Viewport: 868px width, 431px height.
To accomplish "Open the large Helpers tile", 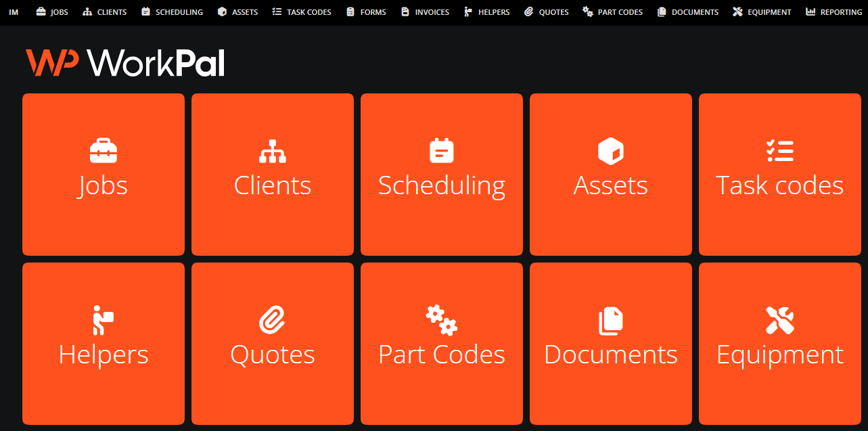I will pos(104,344).
